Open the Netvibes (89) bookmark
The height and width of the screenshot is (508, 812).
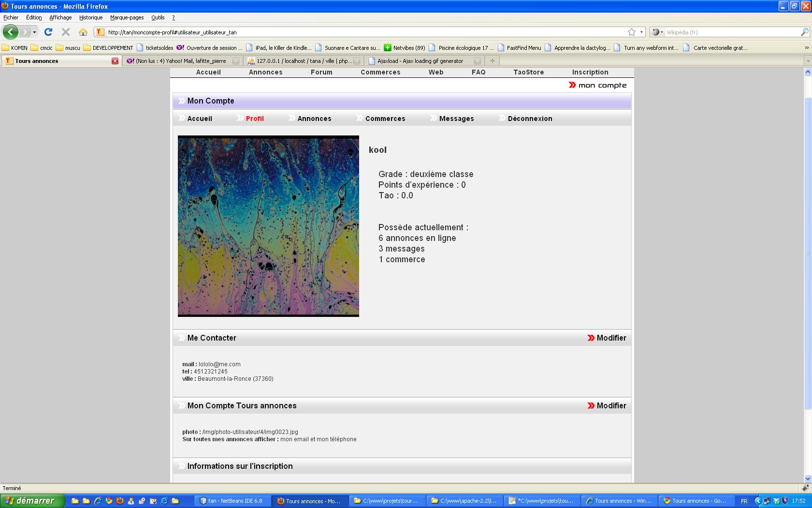click(x=405, y=48)
